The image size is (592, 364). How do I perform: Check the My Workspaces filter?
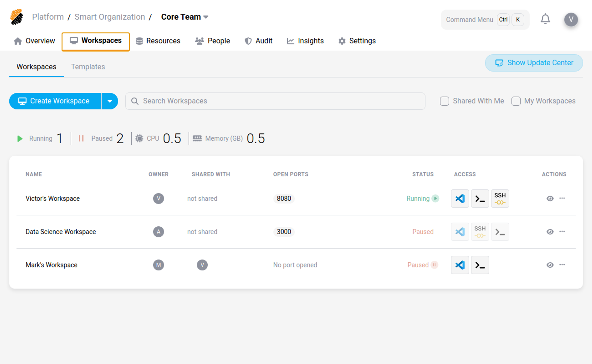516,101
